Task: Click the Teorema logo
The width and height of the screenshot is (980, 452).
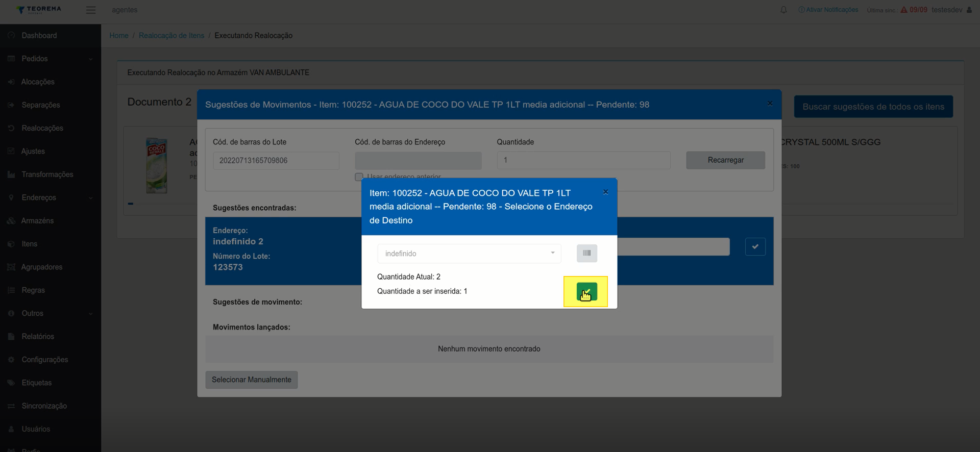Action: (39, 10)
